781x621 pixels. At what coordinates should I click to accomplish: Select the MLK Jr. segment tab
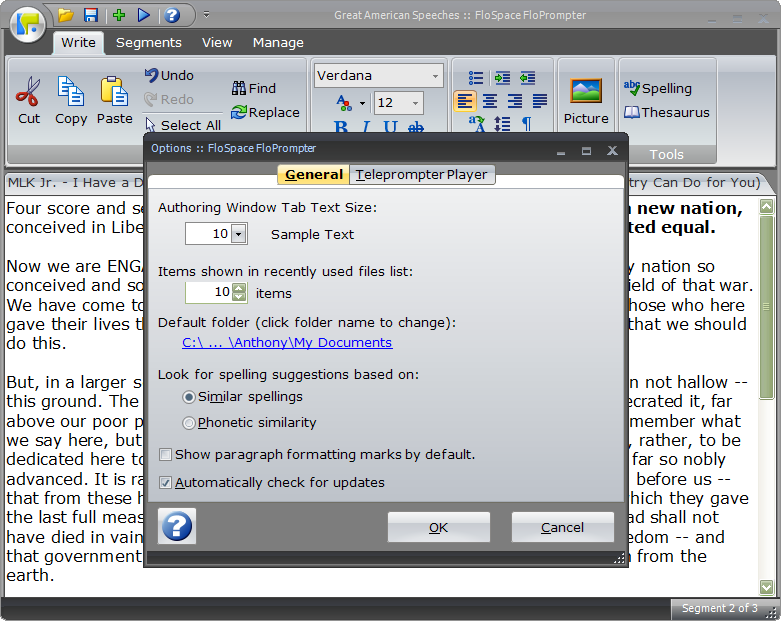(x=75, y=183)
